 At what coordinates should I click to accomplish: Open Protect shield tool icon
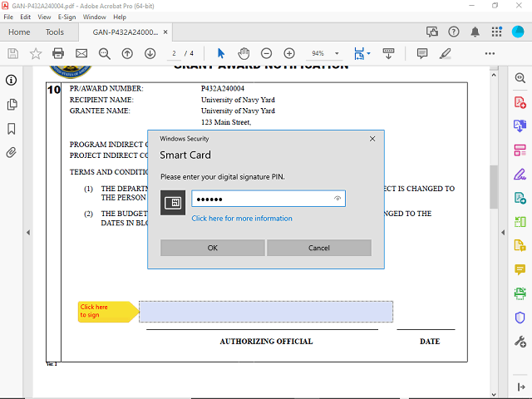pos(520,318)
